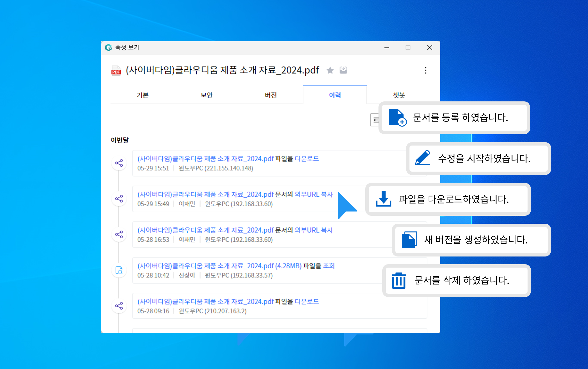This screenshot has height=369, width=588.
Task: Click the 새 버전을 생성하였습니다. label
Action: tap(476, 240)
